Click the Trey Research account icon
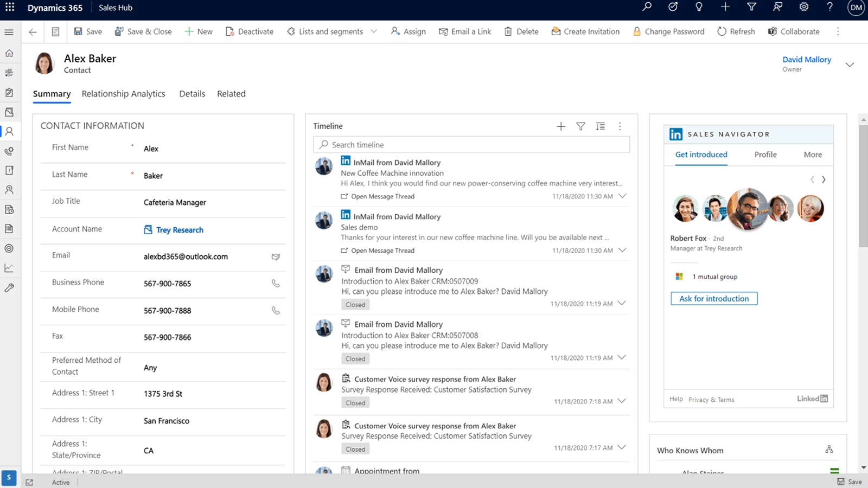This screenshot has height=488, width=868. click(148, 229)
